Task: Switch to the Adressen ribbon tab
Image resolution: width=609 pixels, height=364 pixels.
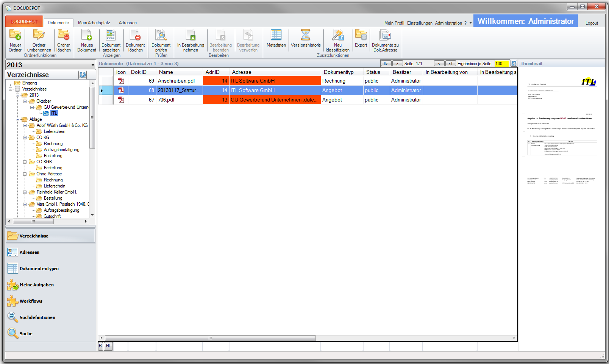Action: tap(128, 23)
